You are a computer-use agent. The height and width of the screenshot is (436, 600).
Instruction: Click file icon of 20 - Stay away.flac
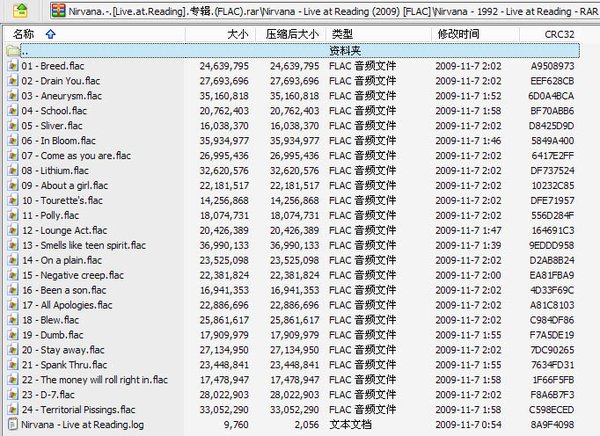(x=13, y=349)
